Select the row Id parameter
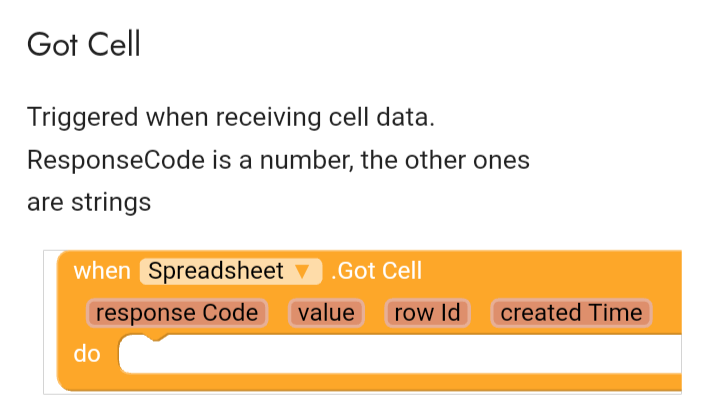This screenshot has height=404, width=720. (x=427, y=313)
